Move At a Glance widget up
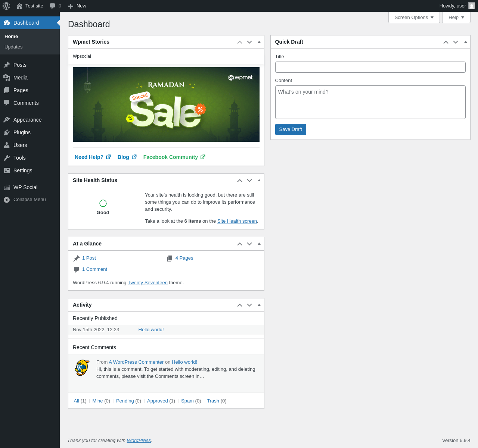The width and height of the screenshot is (478, 448). [240, 244]
